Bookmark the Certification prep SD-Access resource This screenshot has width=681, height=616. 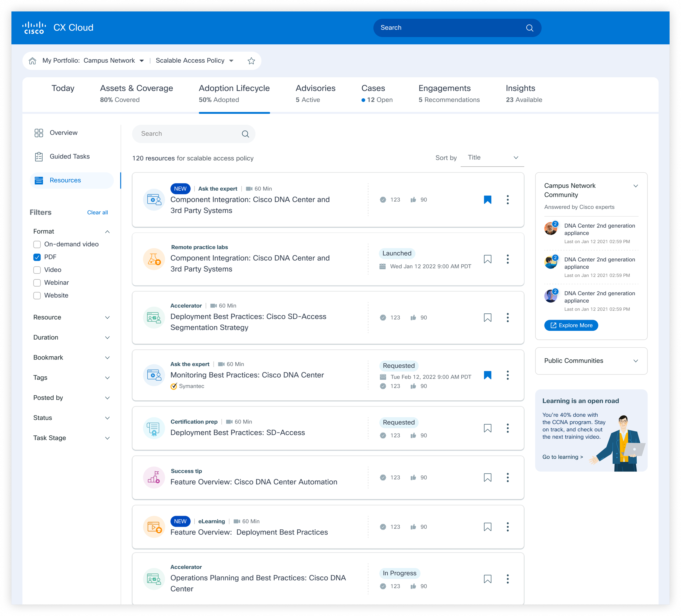[487, 428]
